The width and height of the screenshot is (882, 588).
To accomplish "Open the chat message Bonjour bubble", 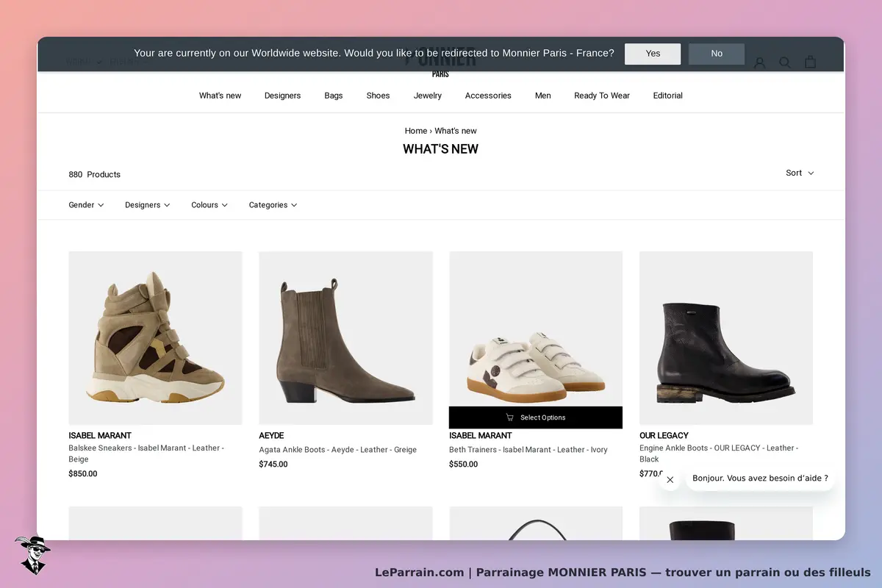I will pos(760,478).
